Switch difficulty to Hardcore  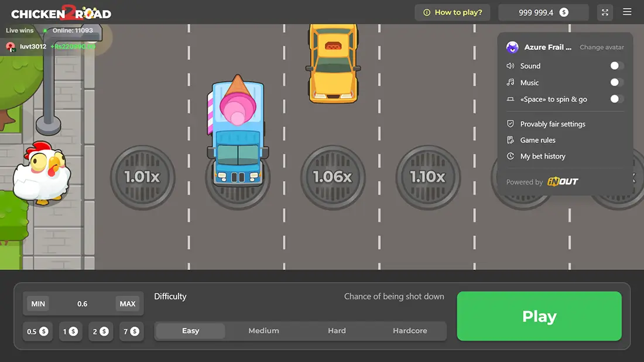click(410, 331)
